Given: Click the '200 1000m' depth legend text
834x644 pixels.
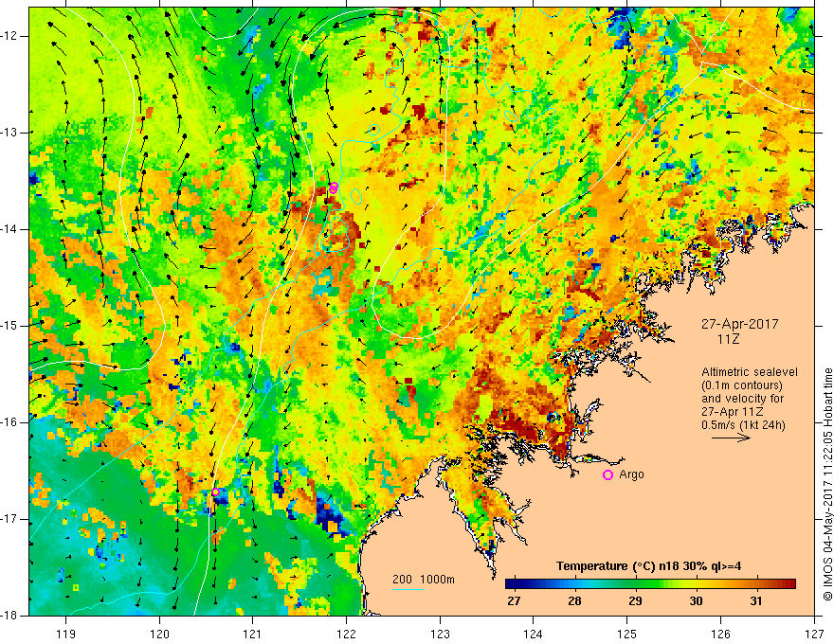Looking at the screenshot, I should (x=424, y=580).
